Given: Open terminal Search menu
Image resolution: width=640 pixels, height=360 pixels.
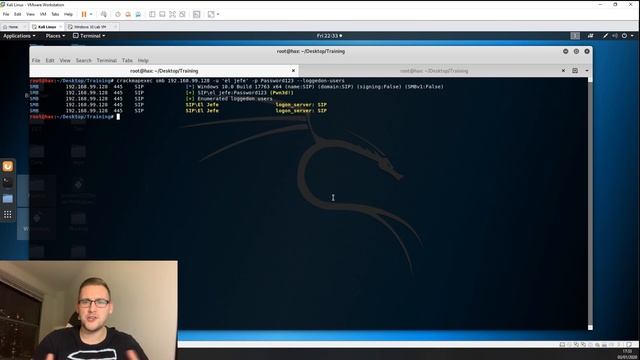Looking at the screenshot, I should [x=83, y=60].
